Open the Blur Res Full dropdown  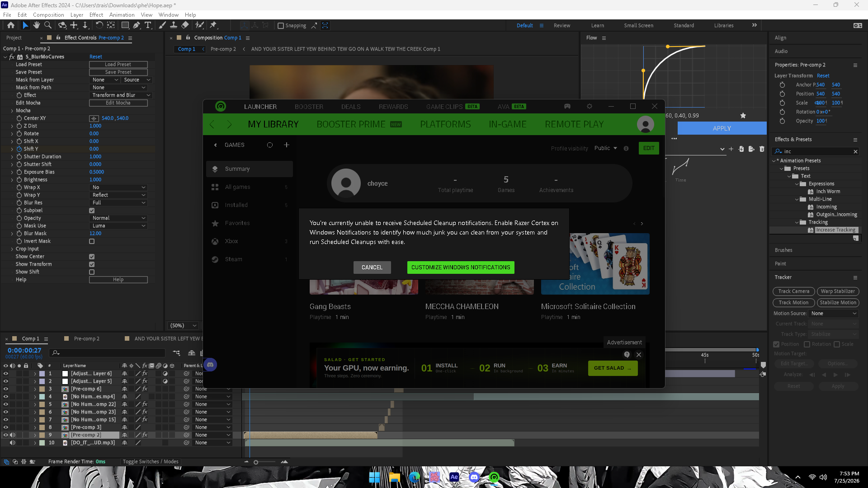pos(118,203)
